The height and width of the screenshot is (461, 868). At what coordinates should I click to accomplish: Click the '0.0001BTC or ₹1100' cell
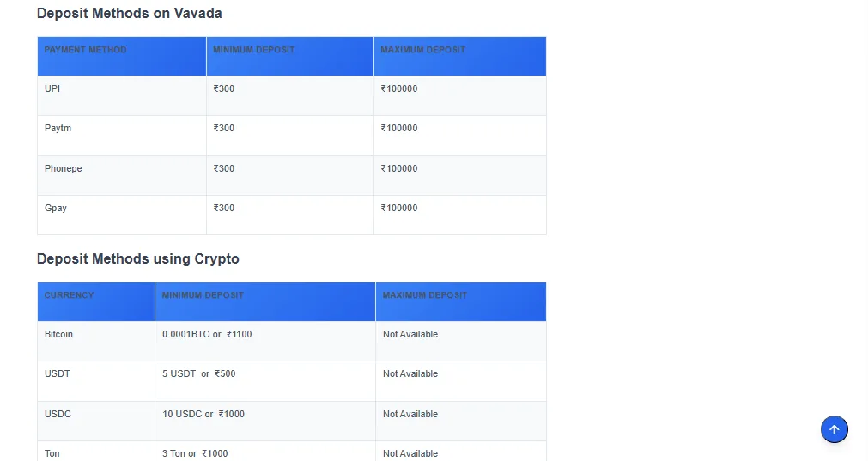click(x=265, y=341)
